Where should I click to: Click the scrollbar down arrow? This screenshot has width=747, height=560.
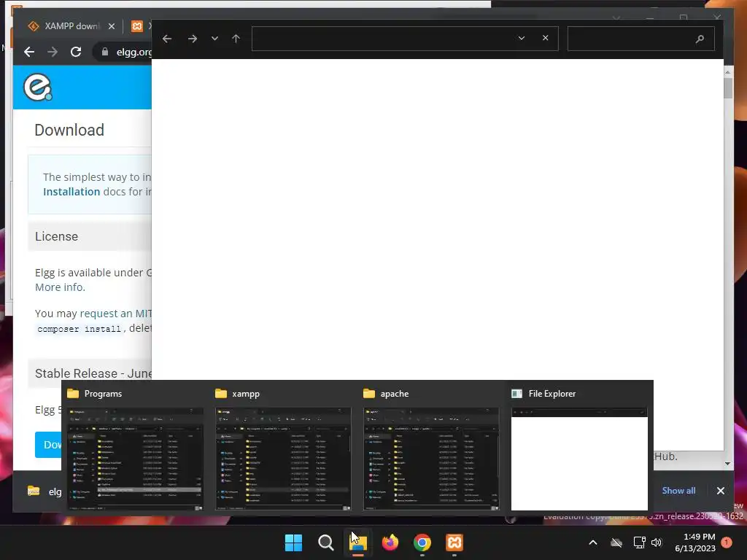[x=728, y=463]
